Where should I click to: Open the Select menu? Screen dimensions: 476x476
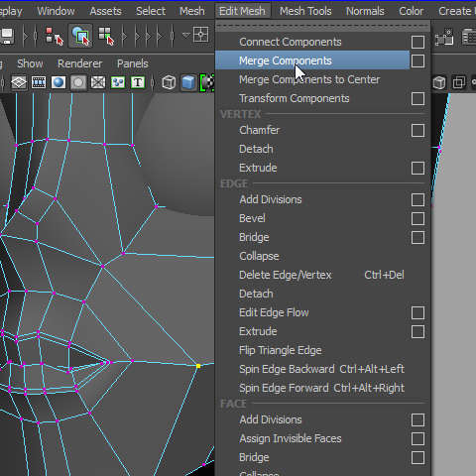(151, 11)
